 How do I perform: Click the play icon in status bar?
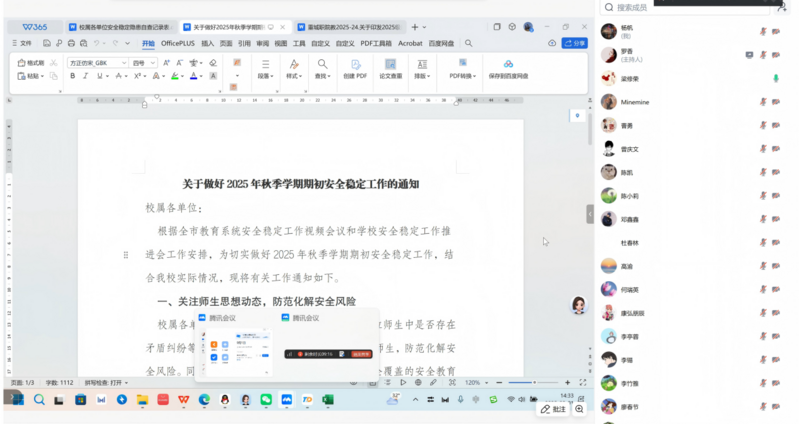[x=403, y=382]
